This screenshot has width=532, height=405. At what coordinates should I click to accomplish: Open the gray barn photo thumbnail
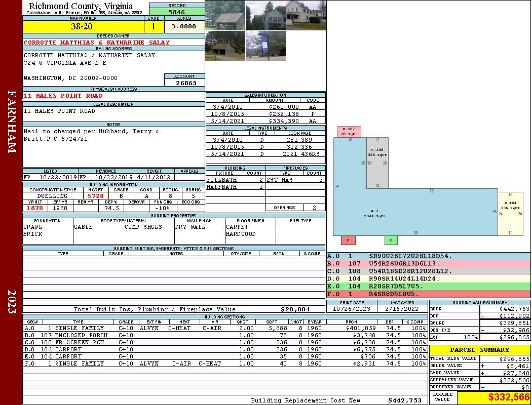coord(225,16)
